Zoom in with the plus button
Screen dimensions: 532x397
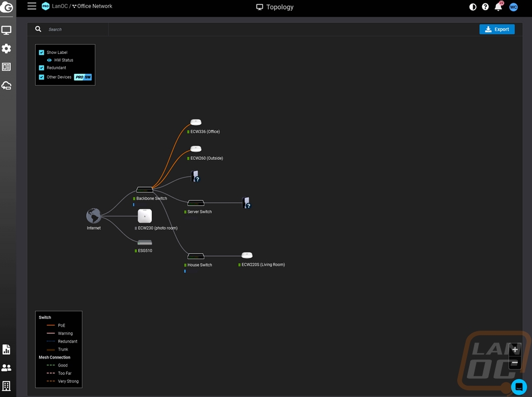tap(514, 349)
